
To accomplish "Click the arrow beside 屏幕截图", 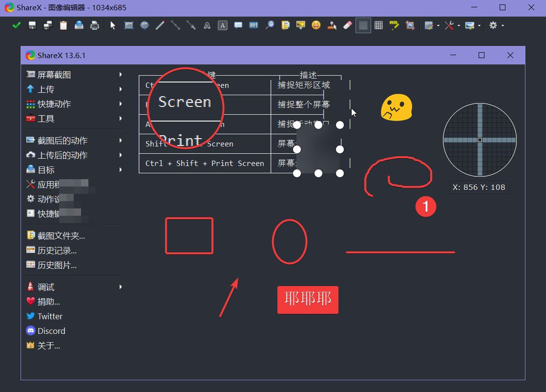I will point(121,75).
